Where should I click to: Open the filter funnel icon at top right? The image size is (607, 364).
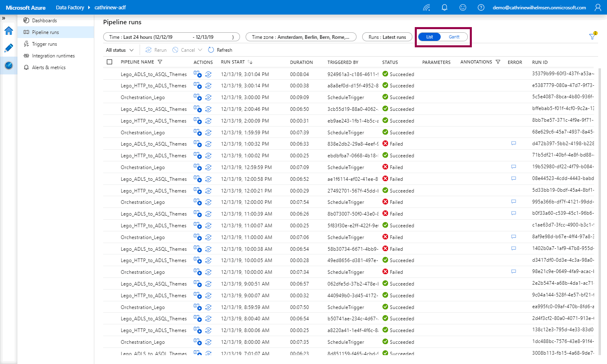pyautogui.click(x=592, y=37)
